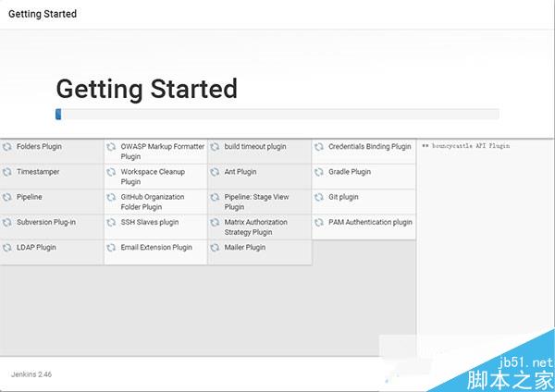This screenshot has width=555, height=392.
Task: Click the PAM Authentication plugin label
Action: pos(370,222)
